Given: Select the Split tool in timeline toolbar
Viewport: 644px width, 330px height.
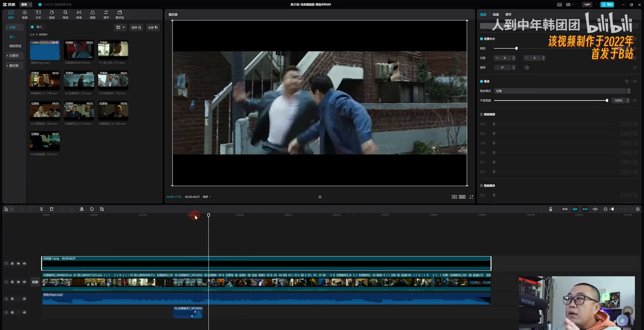Looking at the screenshot, I should 41,209.
